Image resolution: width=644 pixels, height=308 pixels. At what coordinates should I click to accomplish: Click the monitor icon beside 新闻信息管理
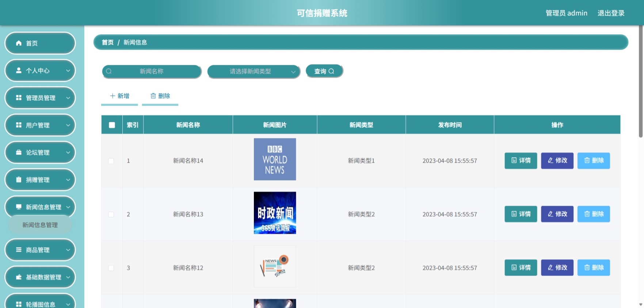pyautogui.click(x=19, y=207)
